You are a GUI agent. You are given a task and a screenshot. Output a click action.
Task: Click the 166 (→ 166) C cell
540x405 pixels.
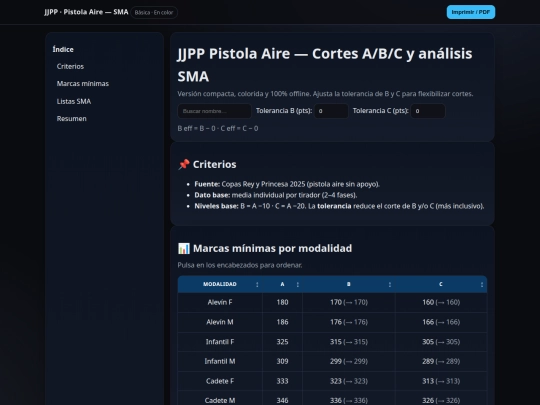tap(441, 322)
